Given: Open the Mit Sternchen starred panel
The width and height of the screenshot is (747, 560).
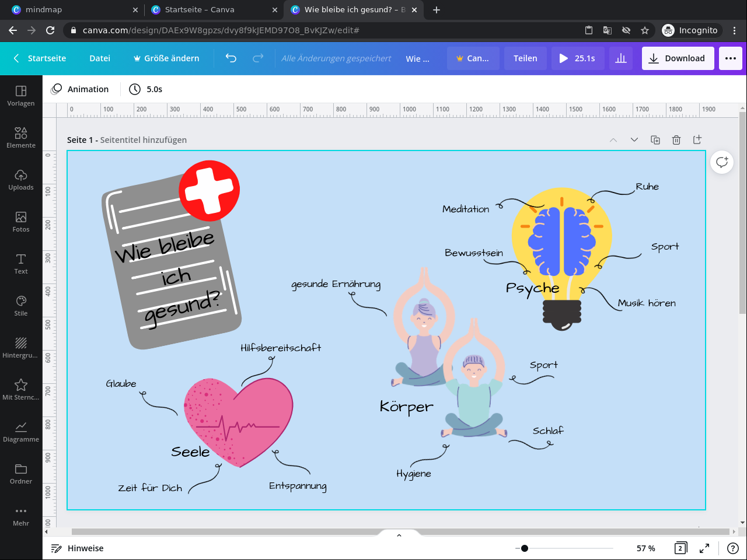Looking at the screenshot, I should click(x=21, y=390).
